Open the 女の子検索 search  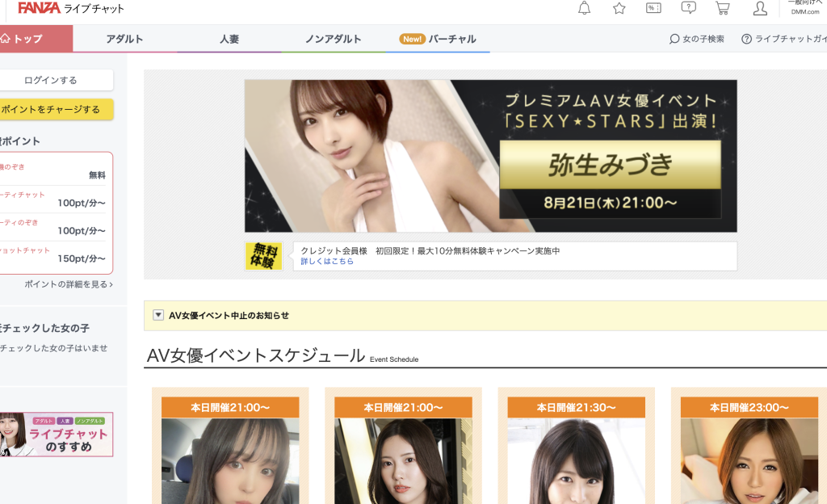[x=696, y=37]
